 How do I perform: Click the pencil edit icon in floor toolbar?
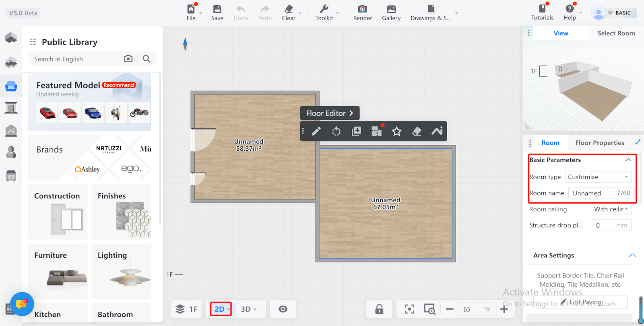[316, 131]
